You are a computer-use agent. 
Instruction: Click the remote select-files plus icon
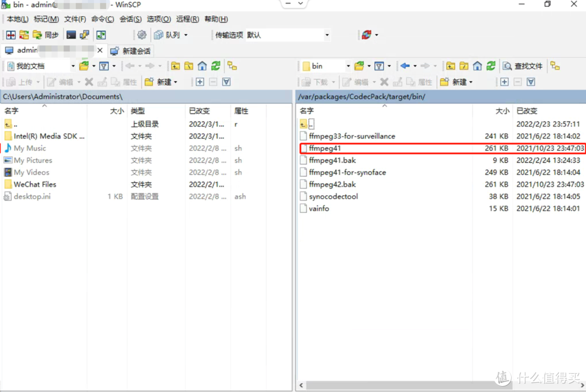tap(505, 82)
